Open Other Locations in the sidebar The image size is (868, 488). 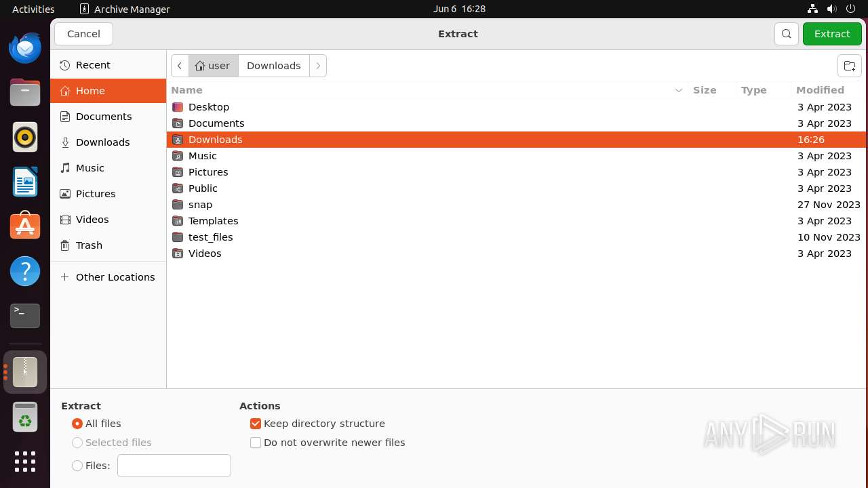click(108, 277)
